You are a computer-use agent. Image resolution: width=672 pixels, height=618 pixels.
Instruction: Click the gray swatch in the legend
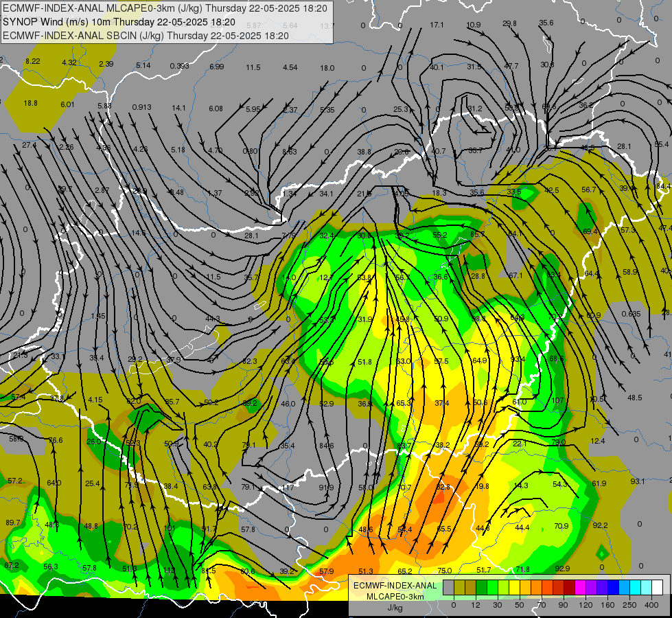tap(448, 587)
